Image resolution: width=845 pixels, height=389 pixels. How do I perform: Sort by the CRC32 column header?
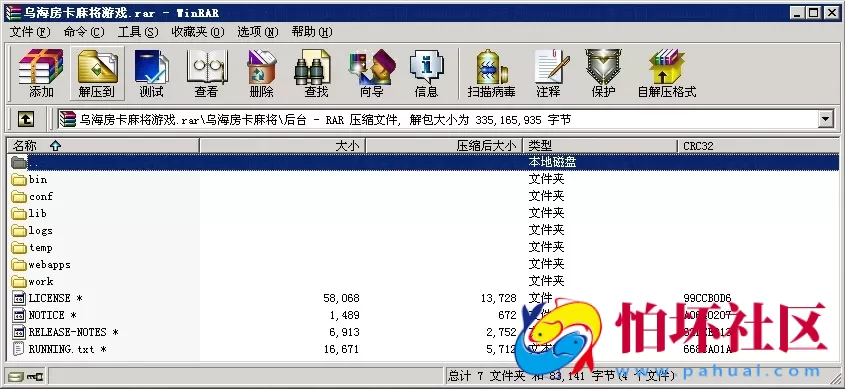pyautogui.click(x=758, y=146)
